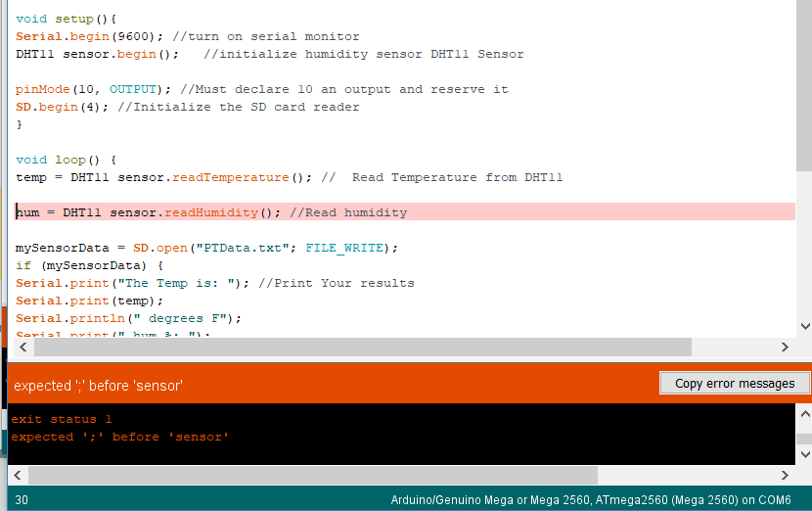Click the console vertical scrollbar up arrow
The width and height of the screenshot is (812, 511).
click(x=805, y=413)
